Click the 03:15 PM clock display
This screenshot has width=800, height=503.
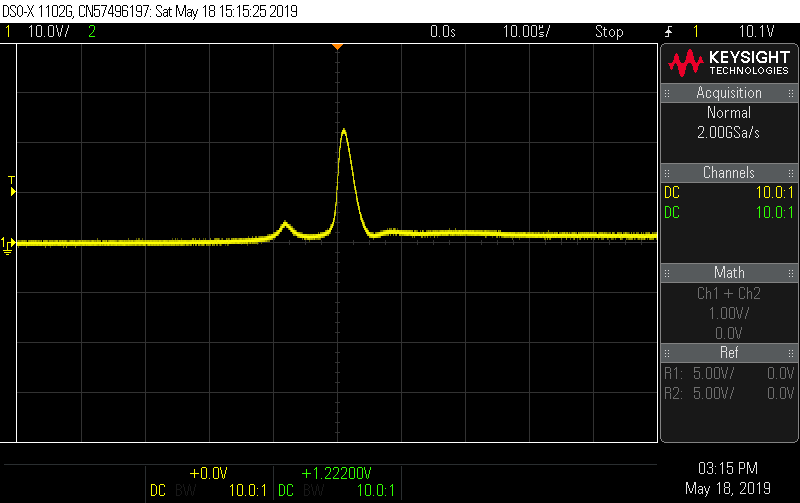click(x=728, y=468)
